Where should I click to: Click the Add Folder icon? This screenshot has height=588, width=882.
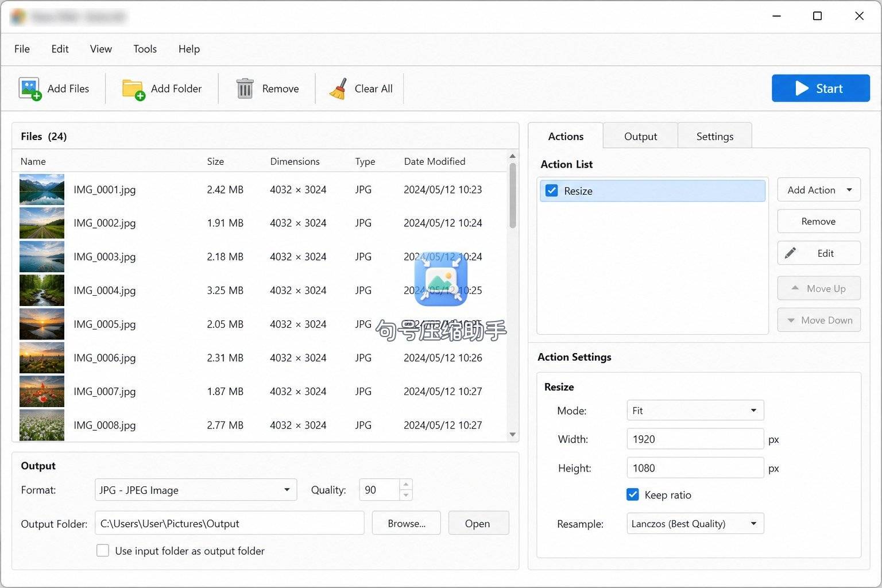133,89
